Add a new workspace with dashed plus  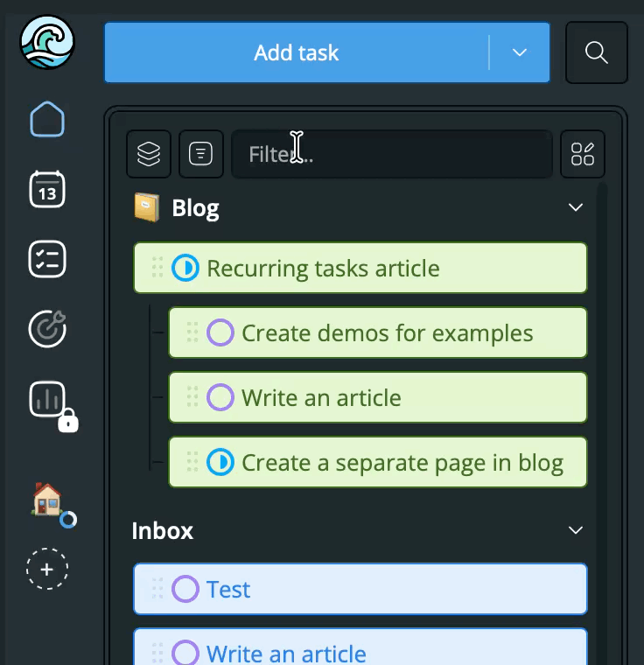point(47,569)
